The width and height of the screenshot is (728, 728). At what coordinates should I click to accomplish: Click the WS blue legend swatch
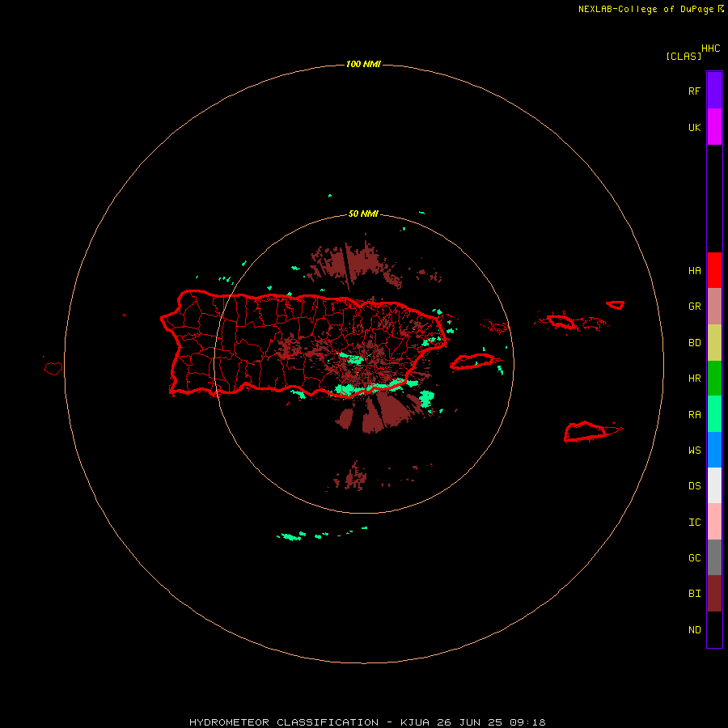point(714,450)
